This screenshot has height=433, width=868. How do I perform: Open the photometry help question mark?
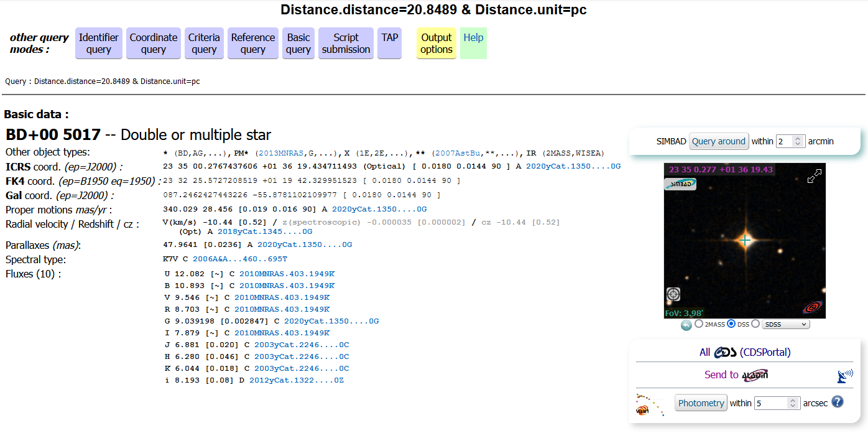pos(838,402)
